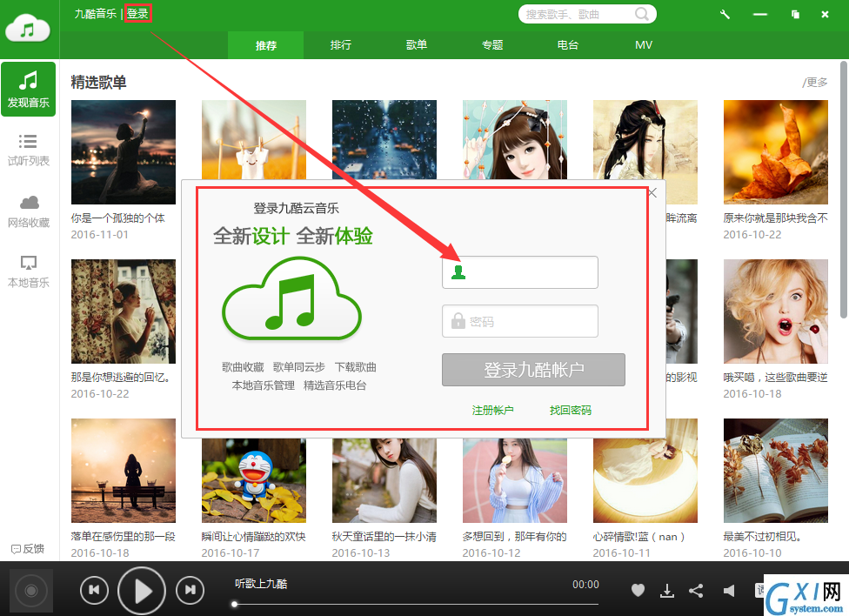Viewport: 849px width, 616px height.
Task: Switch to the MV tab
Action: pyautogui.click(x=644, y=45)
